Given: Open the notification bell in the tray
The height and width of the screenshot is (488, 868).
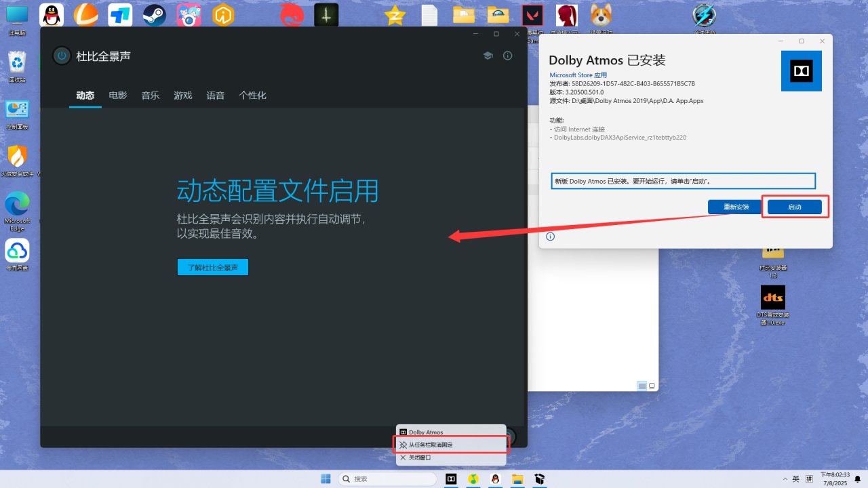Looking at the screenshot, I should tap(858, 479).
